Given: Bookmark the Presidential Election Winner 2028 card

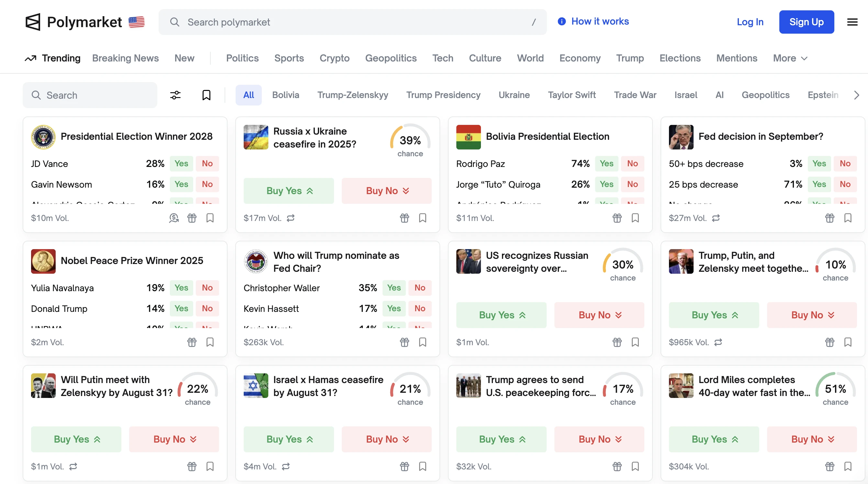Looking at the screenshot, I should 210,218.
